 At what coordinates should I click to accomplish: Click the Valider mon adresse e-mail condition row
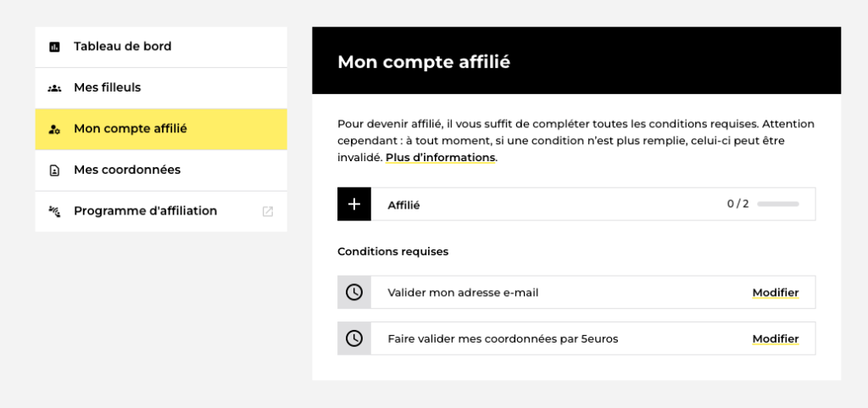tap(576, 293)
